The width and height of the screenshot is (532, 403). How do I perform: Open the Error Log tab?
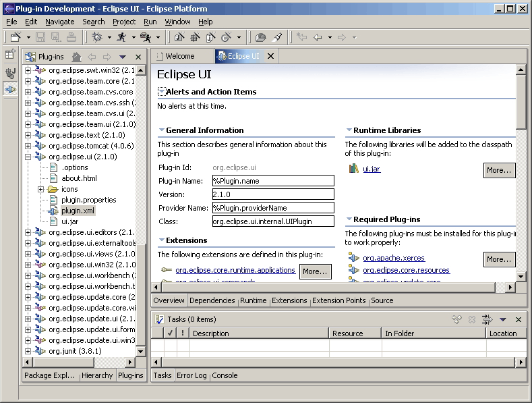point(191,375)
